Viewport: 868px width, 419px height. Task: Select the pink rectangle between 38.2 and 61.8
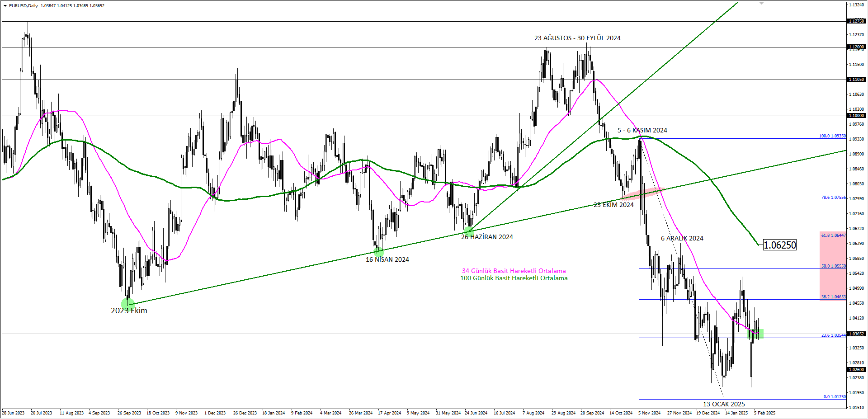click(x=833, y=266)
